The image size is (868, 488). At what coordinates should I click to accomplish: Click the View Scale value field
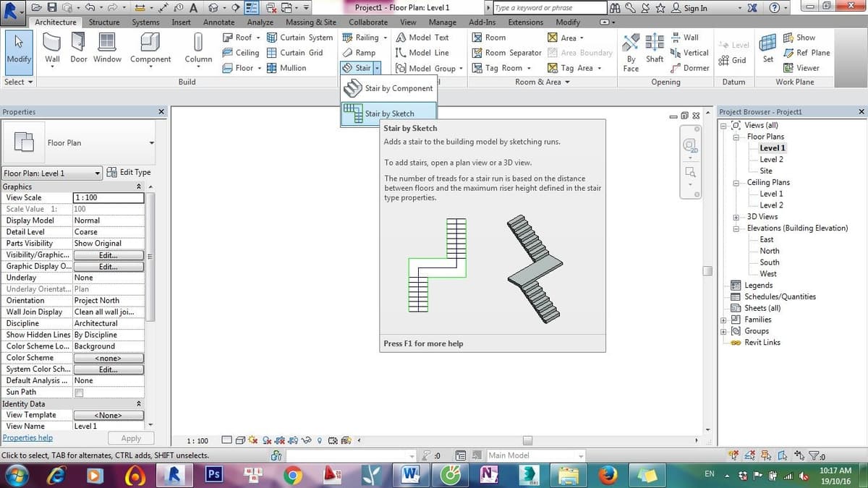click(x=109, y=198)
